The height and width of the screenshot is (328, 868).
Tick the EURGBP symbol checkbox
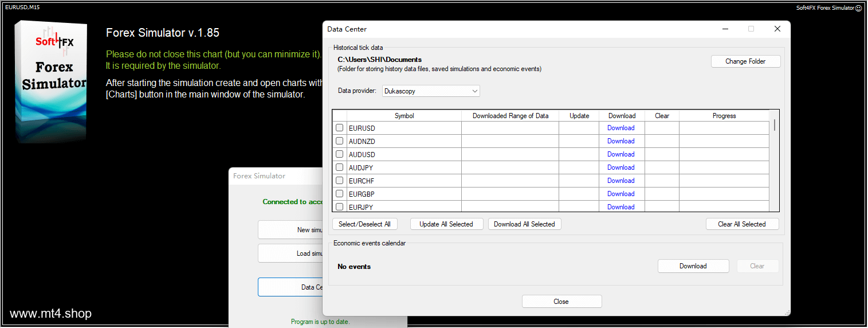tap(339, 194)
